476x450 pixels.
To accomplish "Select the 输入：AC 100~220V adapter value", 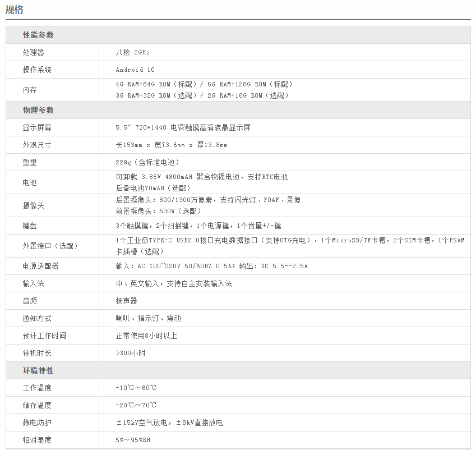I will (x=212, y=266).
